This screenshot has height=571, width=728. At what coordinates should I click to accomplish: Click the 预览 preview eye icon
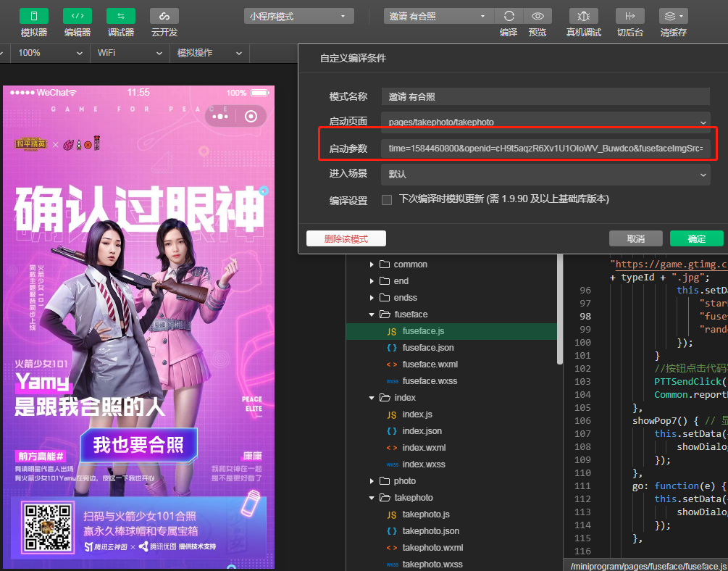point(537,16)
